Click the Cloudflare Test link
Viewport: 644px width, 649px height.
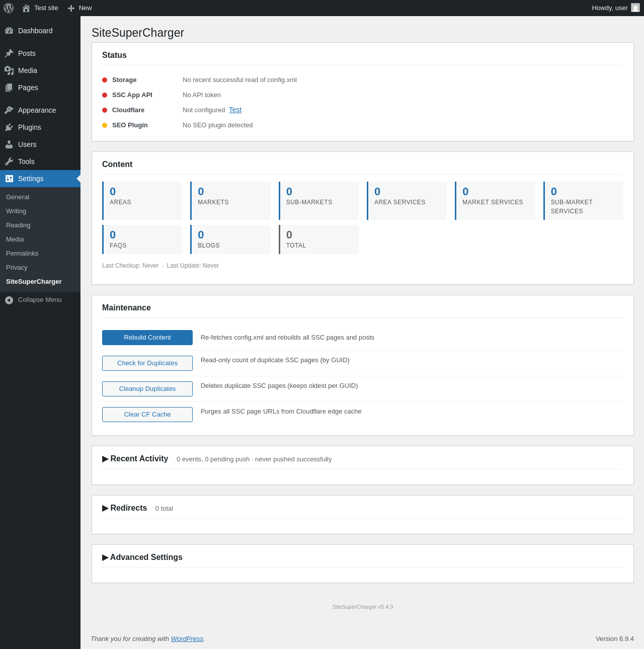pyautogui.click(x=235, y=110)
